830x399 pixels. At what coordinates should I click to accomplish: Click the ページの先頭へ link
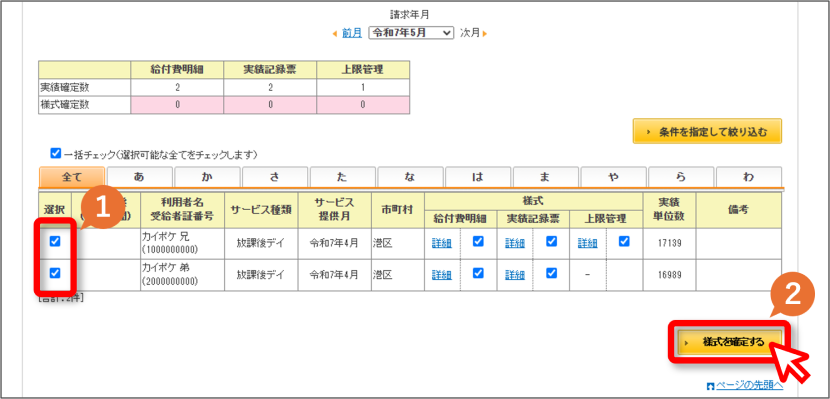pyautogui.click(x=749, y=385)
